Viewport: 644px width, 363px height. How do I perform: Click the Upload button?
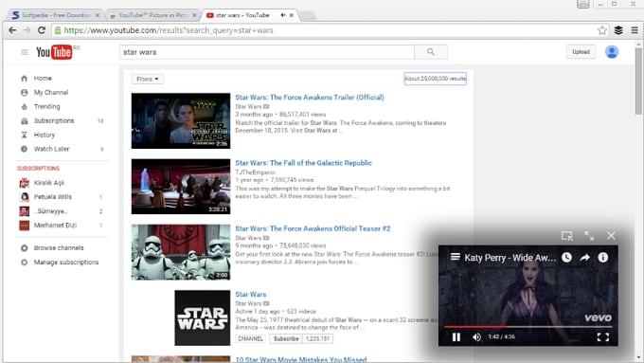point(581,52)
